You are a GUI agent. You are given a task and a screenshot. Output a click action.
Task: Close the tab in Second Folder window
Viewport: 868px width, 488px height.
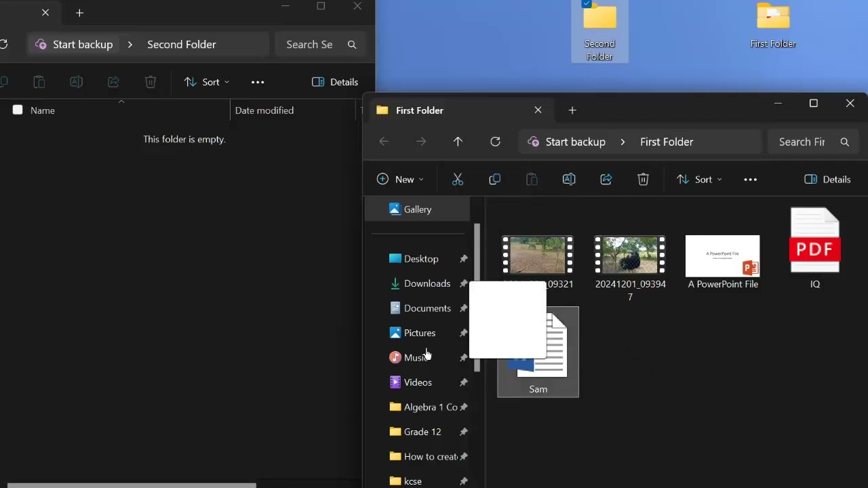coord(45,12)
